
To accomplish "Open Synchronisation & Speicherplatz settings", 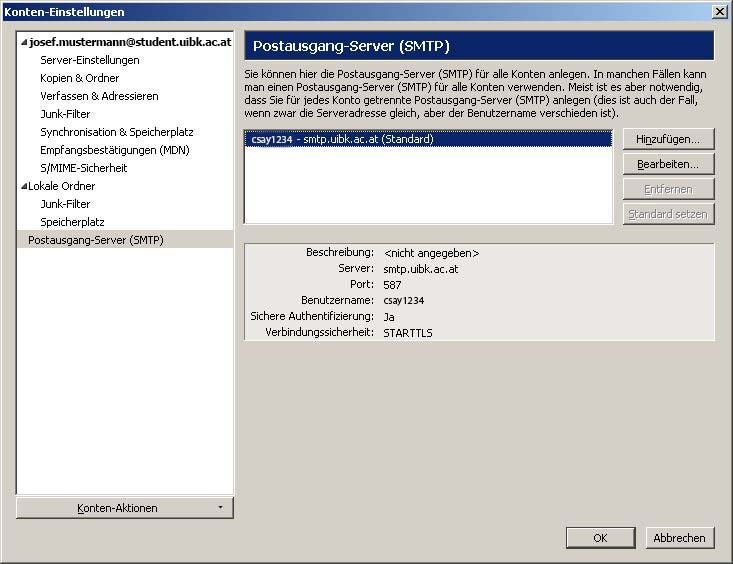I will tap(117, 132).
